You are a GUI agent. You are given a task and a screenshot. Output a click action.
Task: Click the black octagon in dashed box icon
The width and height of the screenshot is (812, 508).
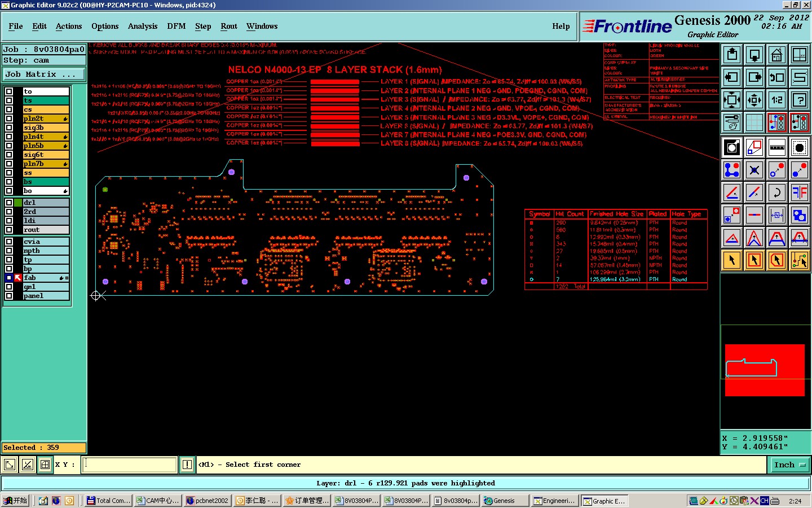tap(800, 147)
